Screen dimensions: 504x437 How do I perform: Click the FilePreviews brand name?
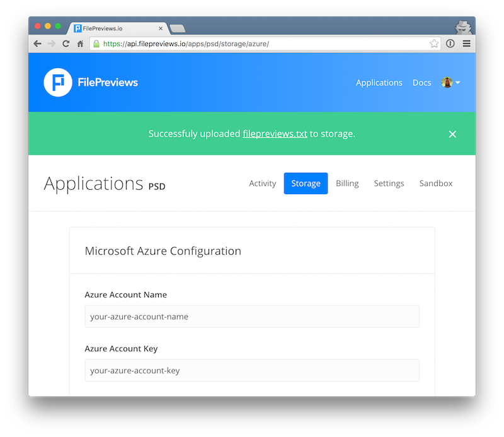pos(108,83)
